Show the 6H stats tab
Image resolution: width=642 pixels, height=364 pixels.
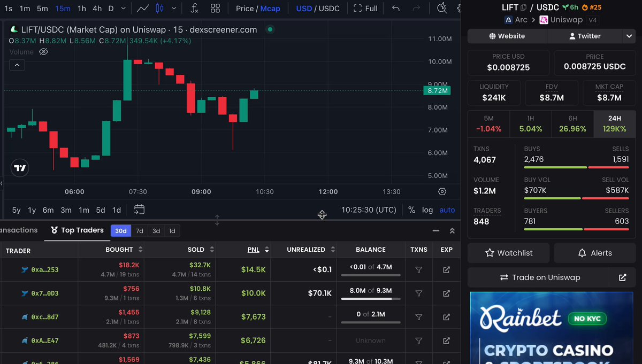[x=572, y=123]
